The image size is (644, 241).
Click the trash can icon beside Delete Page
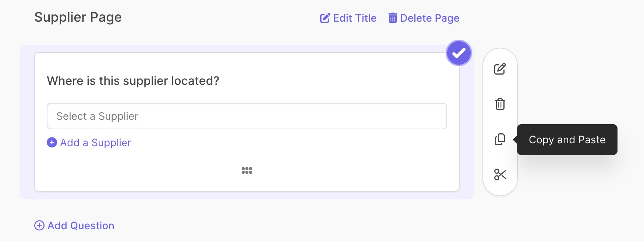pos(393,18)
